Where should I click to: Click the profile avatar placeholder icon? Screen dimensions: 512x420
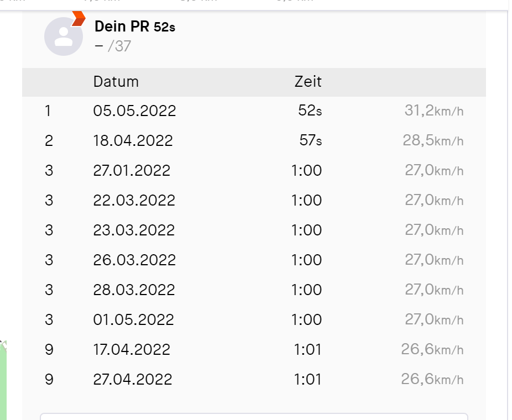click(x=64, y=36)
